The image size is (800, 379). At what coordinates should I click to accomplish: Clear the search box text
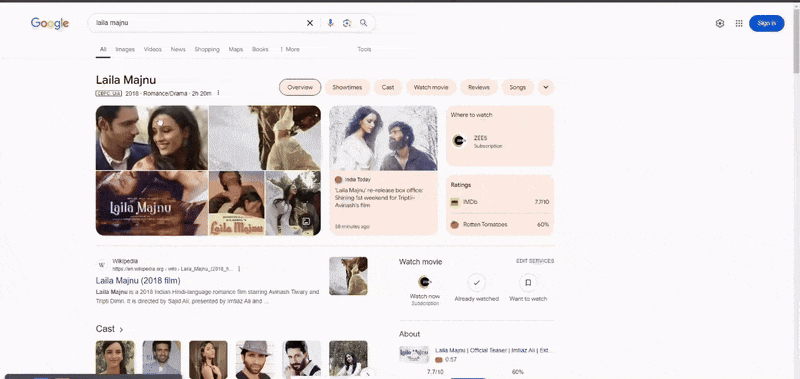(310, 23)
